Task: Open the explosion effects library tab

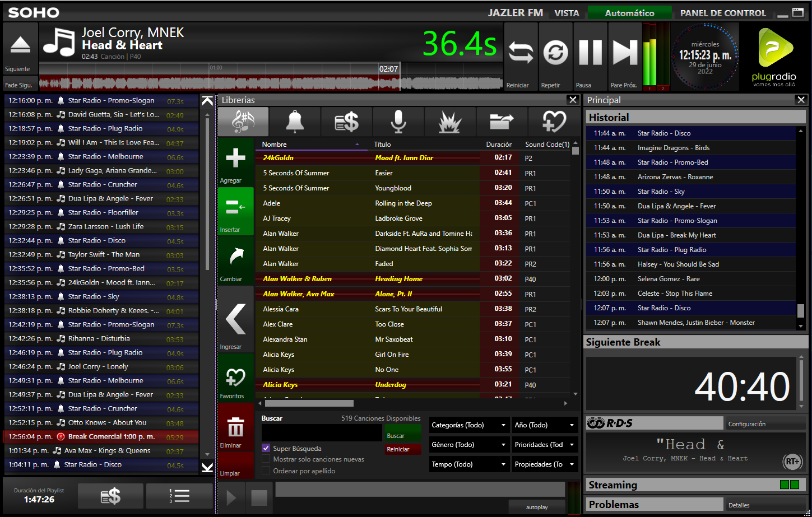Action: coord(450,122)
